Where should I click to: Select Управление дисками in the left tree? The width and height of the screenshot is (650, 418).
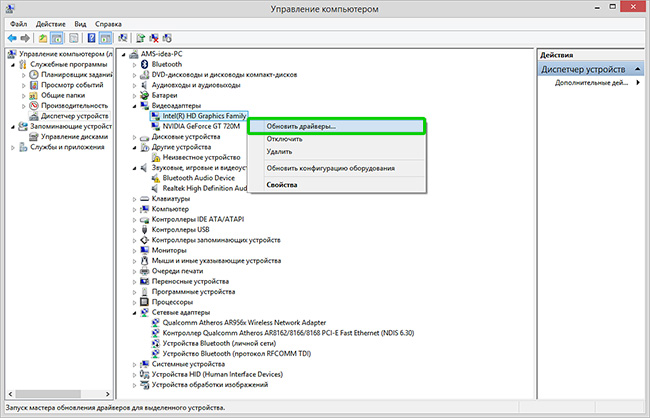(74, 137)
